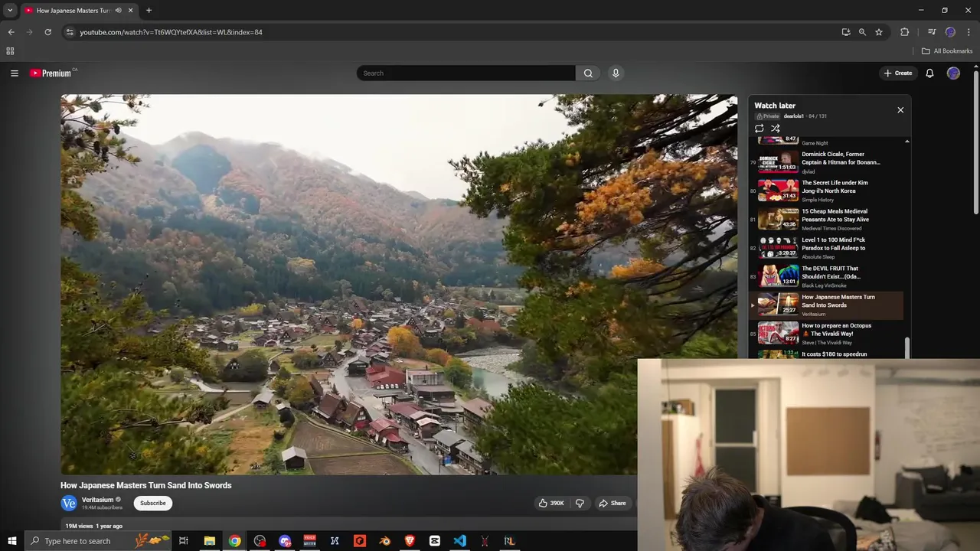Switch to Chrome on taskbar
The image size is (980, 551).
(x=234, y=541)
